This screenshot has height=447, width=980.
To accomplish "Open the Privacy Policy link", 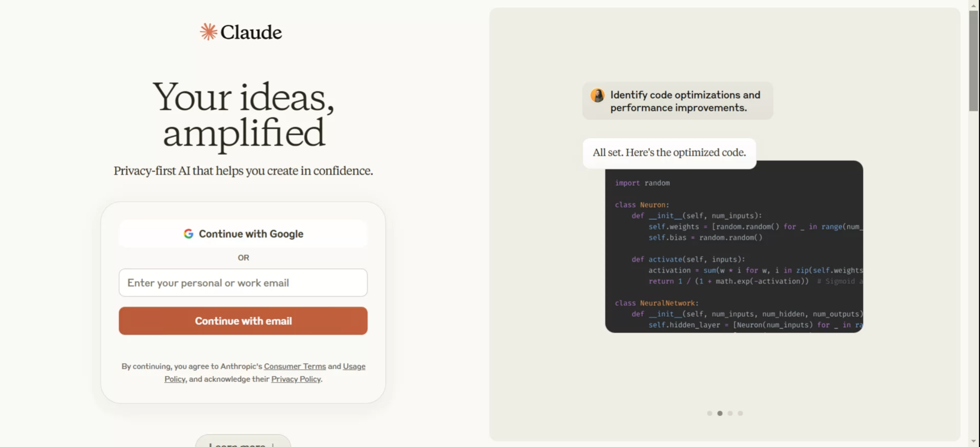I will point(296,379).
